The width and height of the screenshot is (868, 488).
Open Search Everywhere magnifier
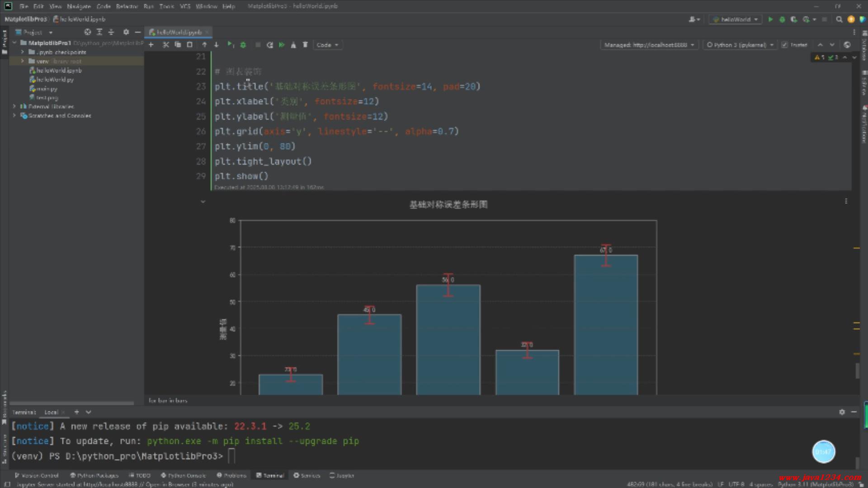839,19
